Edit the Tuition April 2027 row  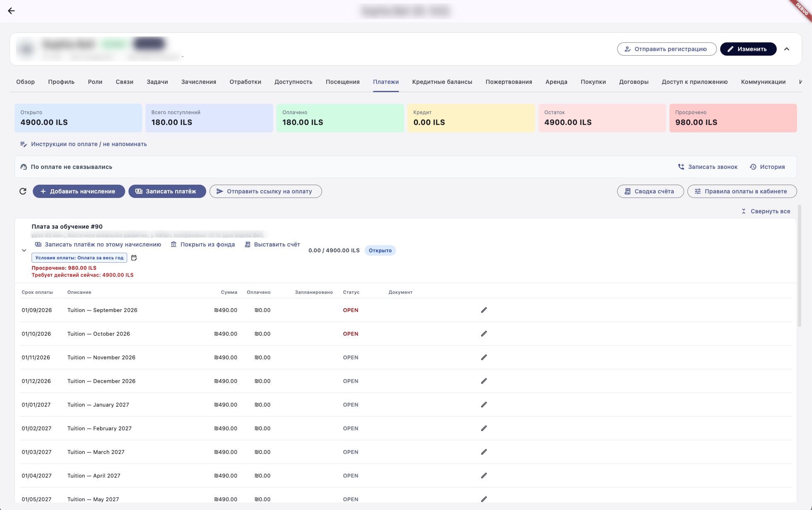point(484,476)
